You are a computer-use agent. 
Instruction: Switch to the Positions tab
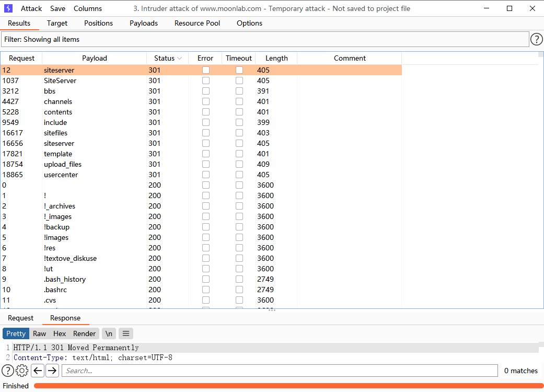pyautogui.click(x=99, y=23)
